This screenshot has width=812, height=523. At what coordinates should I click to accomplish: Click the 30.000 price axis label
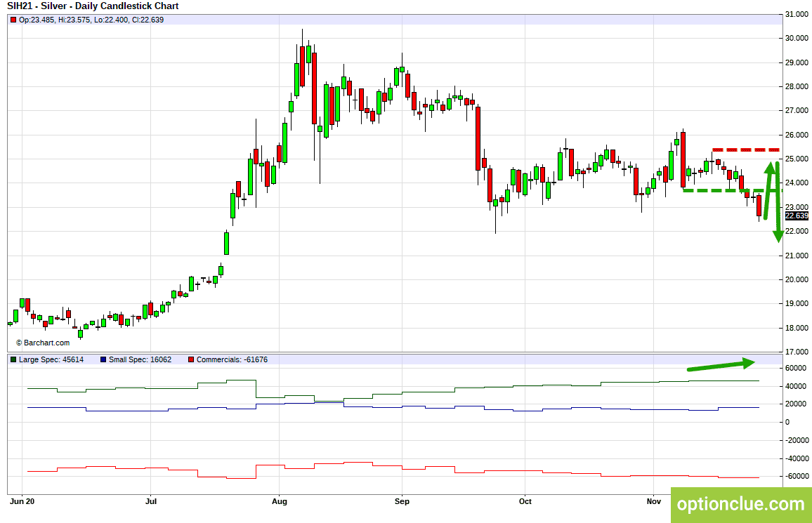click(x=797, y=39)
